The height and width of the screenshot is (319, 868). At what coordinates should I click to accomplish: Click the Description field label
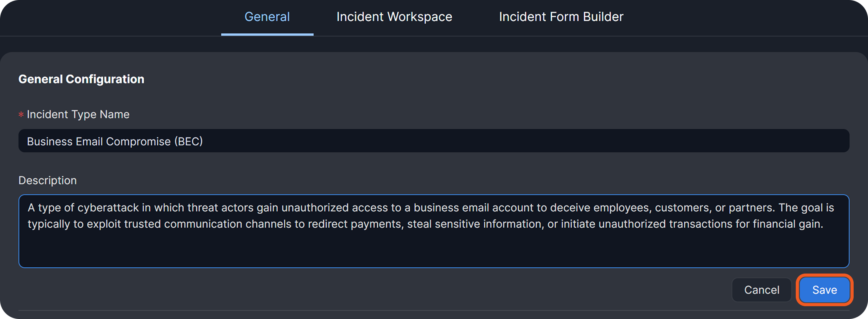click(x=47, y=181)
